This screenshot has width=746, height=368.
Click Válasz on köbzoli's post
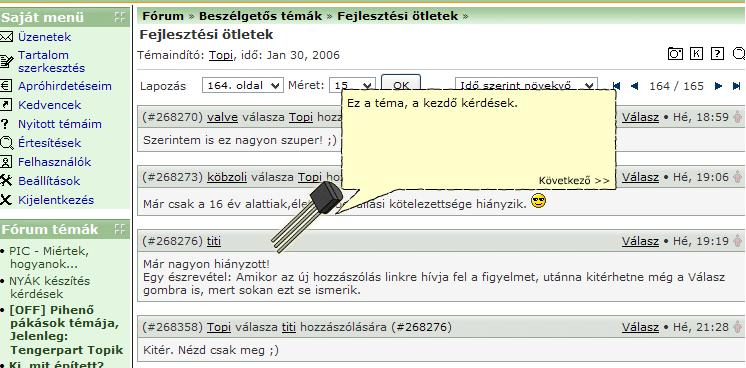640,177
